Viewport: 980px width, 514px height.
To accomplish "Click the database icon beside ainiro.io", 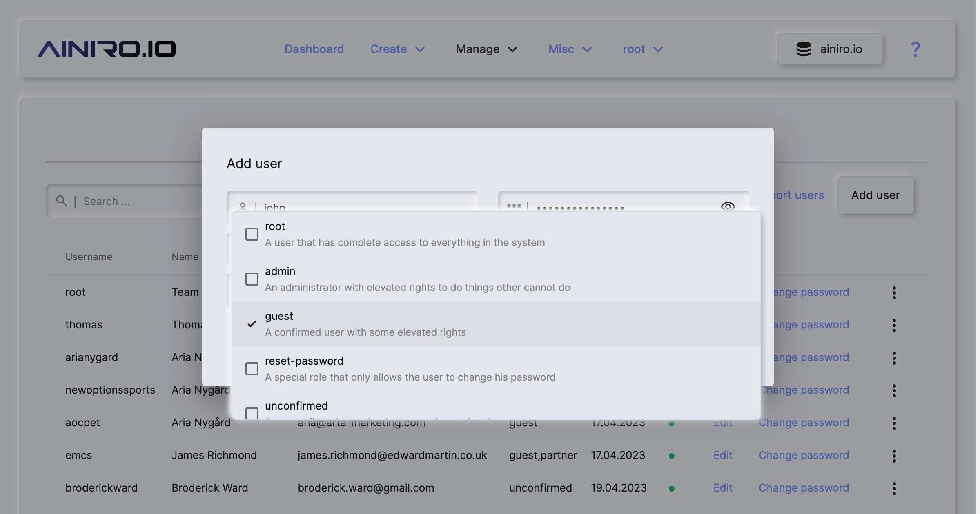I will coord(804,49).
